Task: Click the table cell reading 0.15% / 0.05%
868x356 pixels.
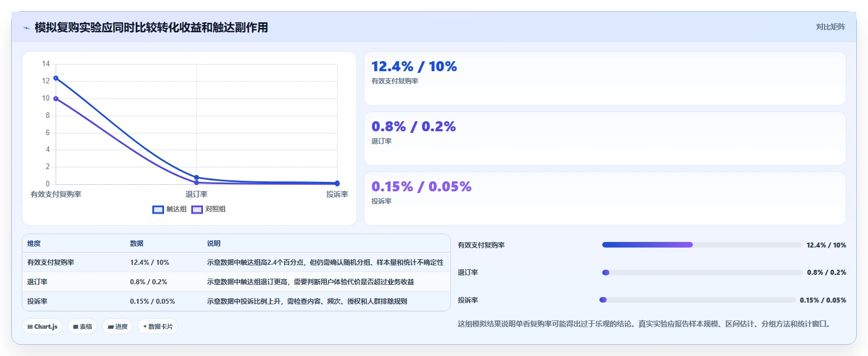Action: [x=152, y=301]
